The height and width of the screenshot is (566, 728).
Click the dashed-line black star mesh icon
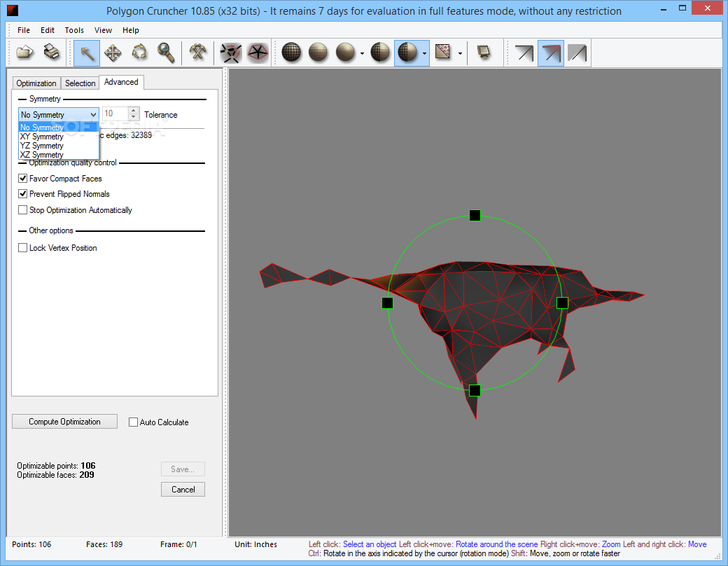[x=231, y=53]
